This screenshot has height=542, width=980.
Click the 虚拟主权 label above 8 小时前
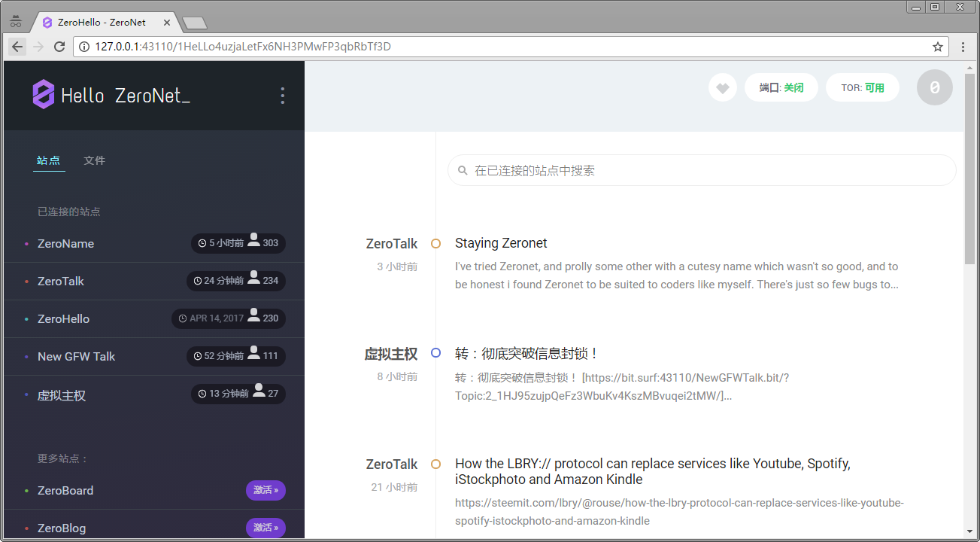(391, 354)
